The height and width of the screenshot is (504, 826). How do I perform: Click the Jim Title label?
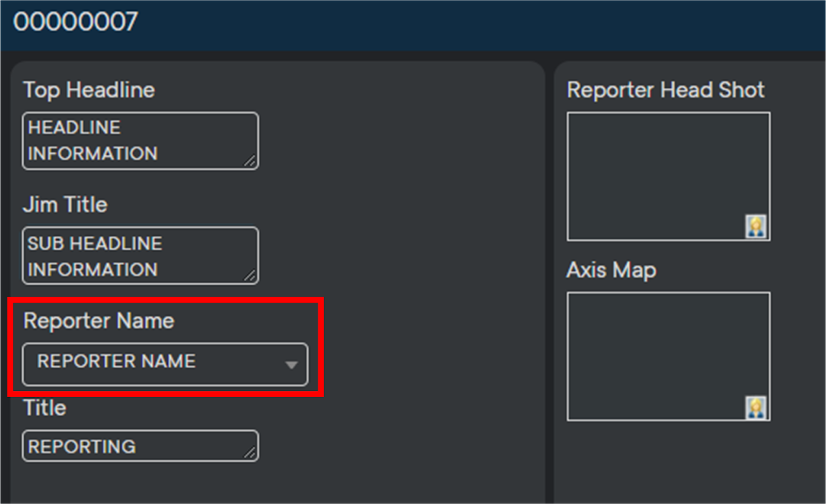[x=65, y=205]
